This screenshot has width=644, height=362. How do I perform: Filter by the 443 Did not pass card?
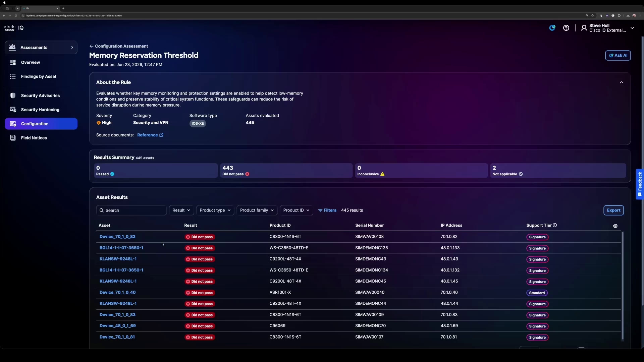[x=286, y=171]
